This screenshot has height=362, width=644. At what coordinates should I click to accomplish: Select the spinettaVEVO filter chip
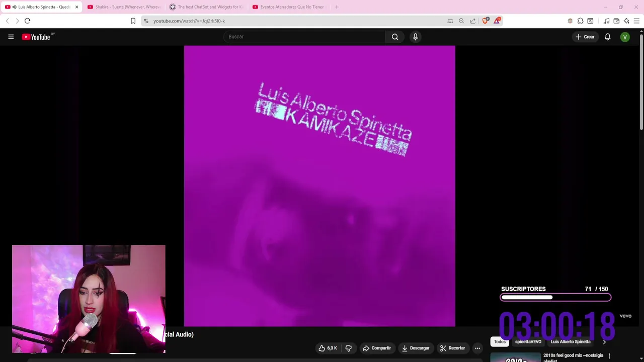pyautogui.click(x=528, y=342)
